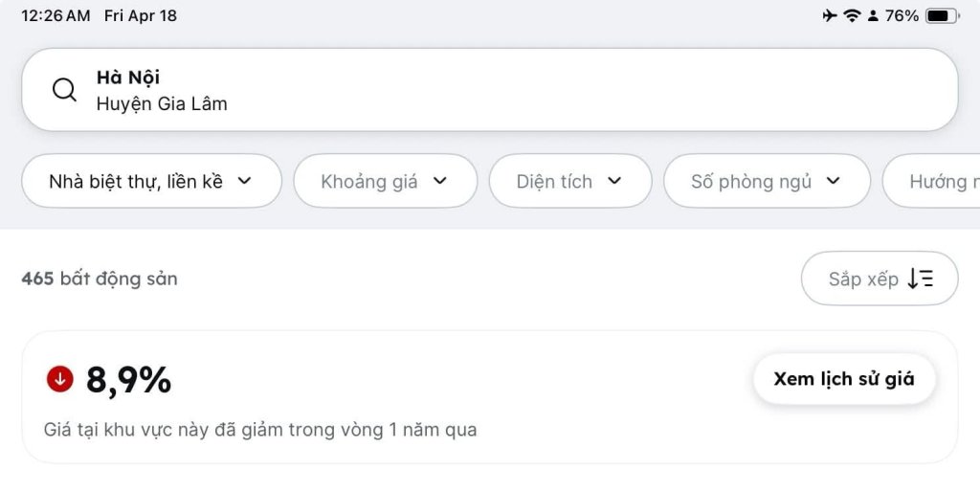Tap the 12:26 AM clock in the status bar
The image size is (980, 492).
[56, 16]
